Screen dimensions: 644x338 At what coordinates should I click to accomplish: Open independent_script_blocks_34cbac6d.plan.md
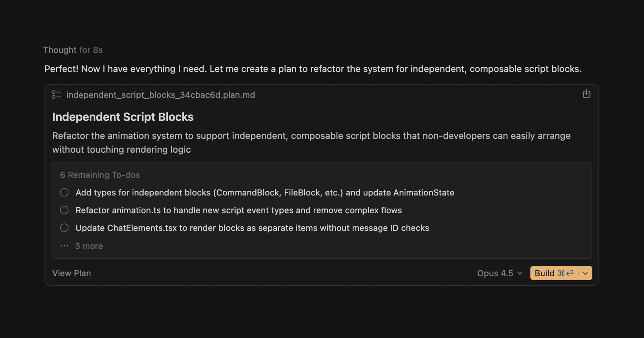[x=160, y=95]
